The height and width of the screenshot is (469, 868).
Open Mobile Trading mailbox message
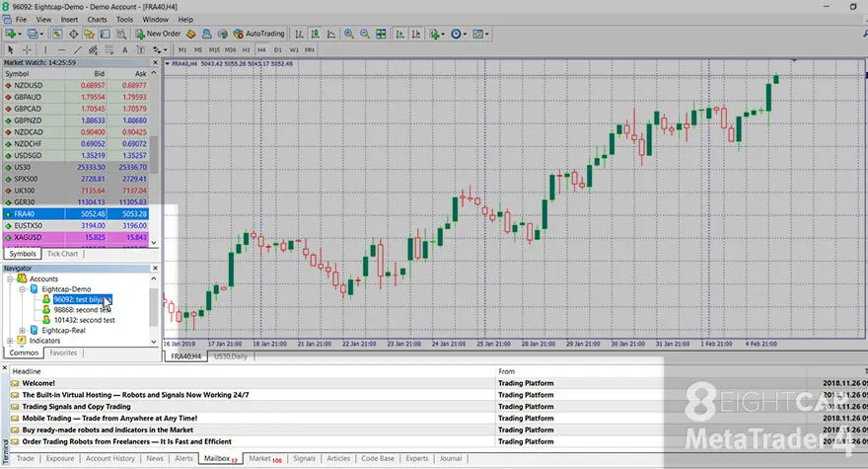[109, 418]
